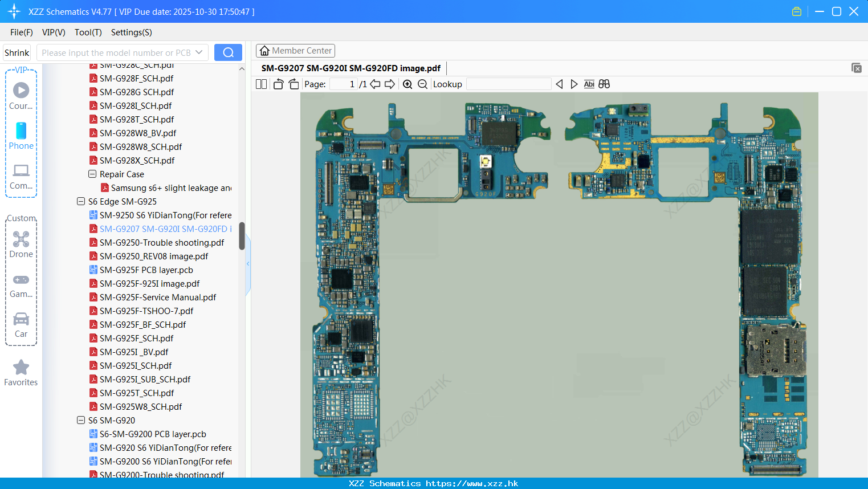
Task: Click the page number field
Action: pyautogui.click(x=343, y=84)
